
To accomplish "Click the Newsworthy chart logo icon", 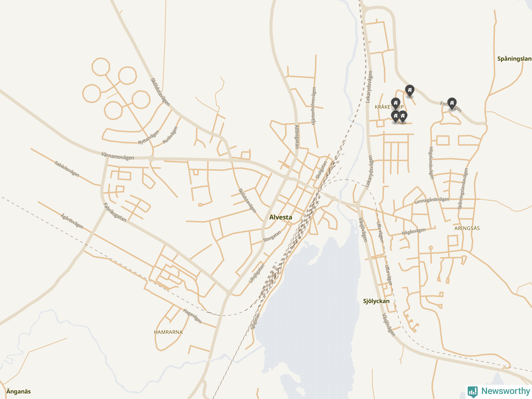I will tap(473, 392).
